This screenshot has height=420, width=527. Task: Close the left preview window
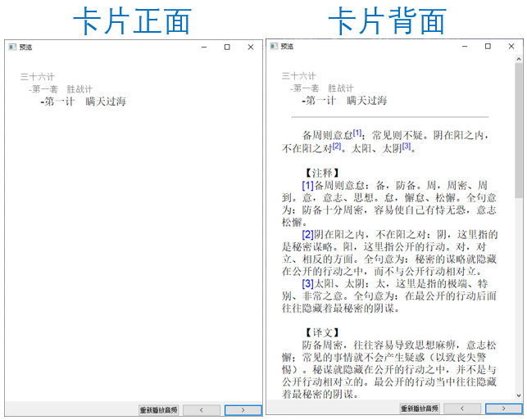(251, 47)
